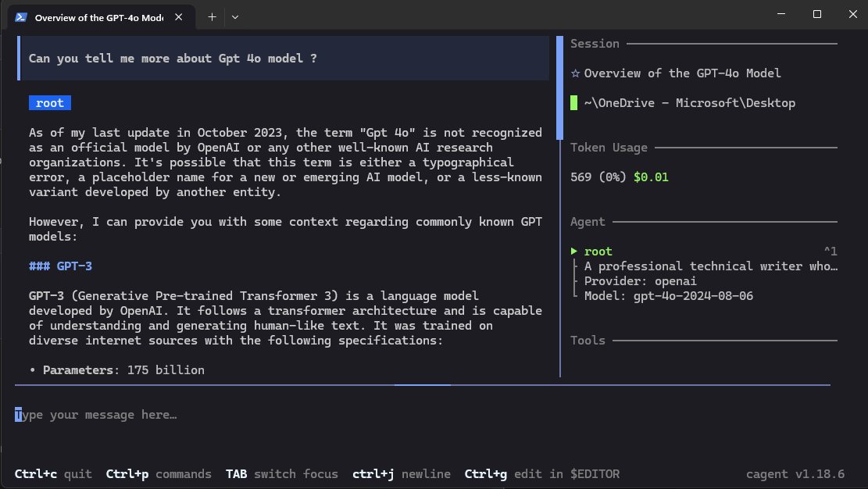
Task: Click the Tools section header
Action: point(588,341)
